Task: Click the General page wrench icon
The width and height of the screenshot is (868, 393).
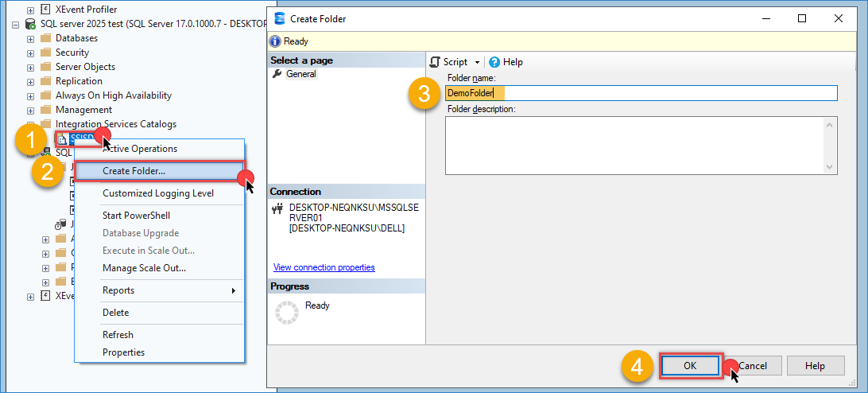Action: tap(277, 74)
